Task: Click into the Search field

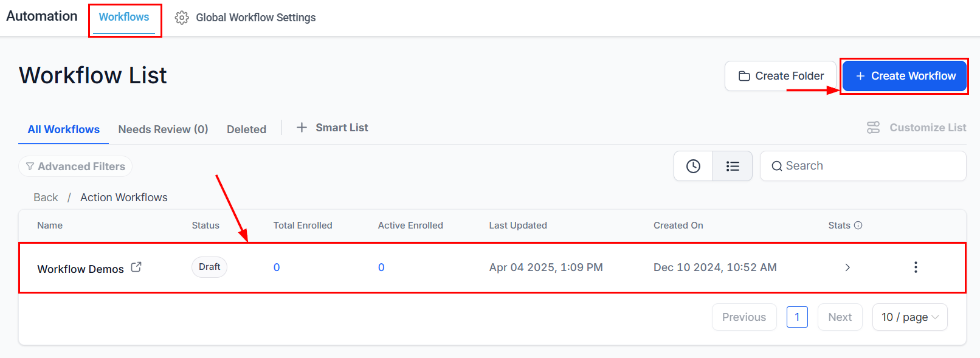Action: [x=863, y=166]
